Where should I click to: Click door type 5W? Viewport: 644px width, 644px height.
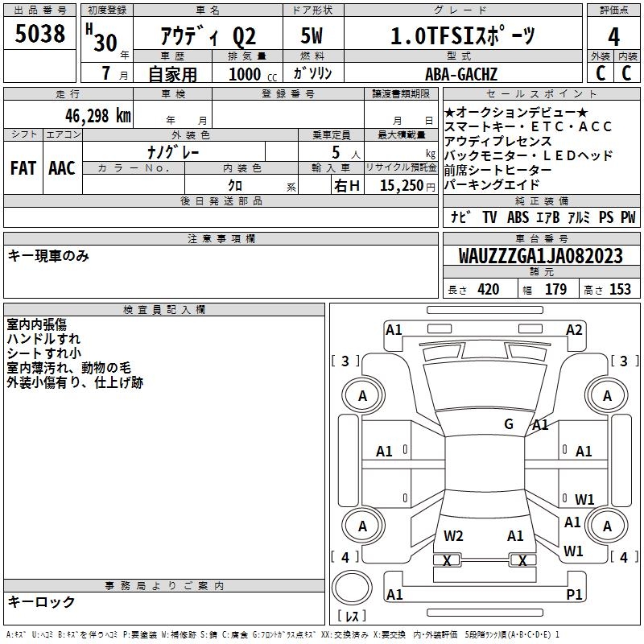(312, 35)
